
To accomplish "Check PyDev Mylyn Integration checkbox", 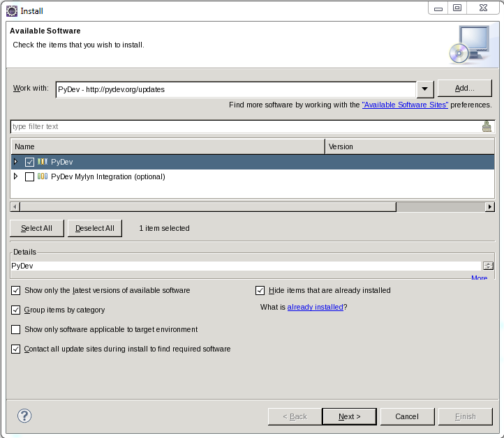I will point(29,177).
